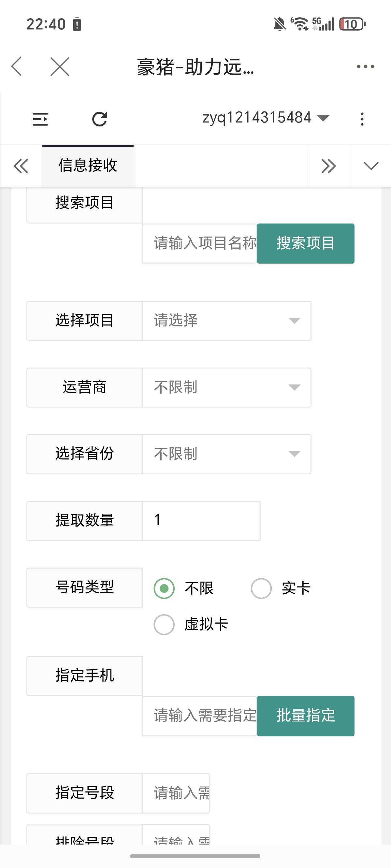Expand the tab options down chevron
The image size is (391, 868).
[x=371, y=166]
